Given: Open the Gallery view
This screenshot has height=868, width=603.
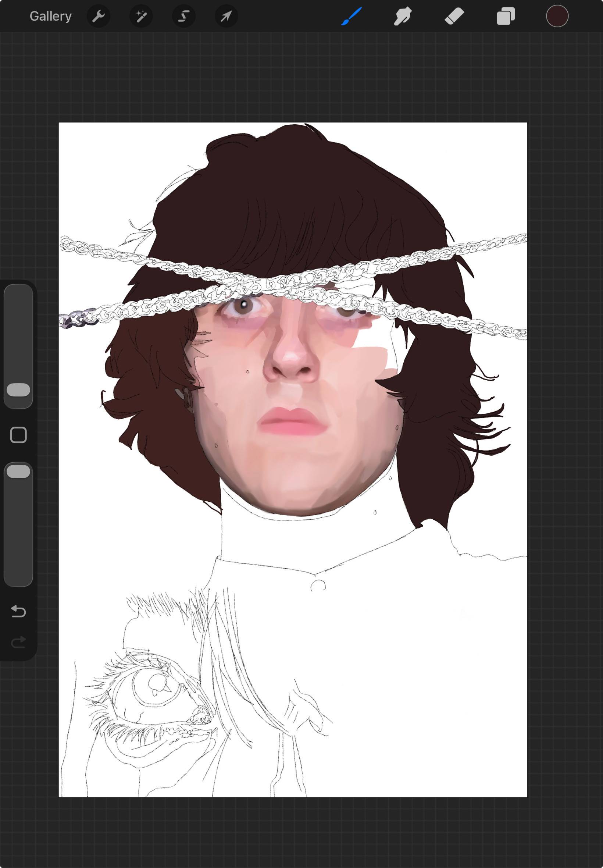Looking at the screenshot, I should 51,16.
